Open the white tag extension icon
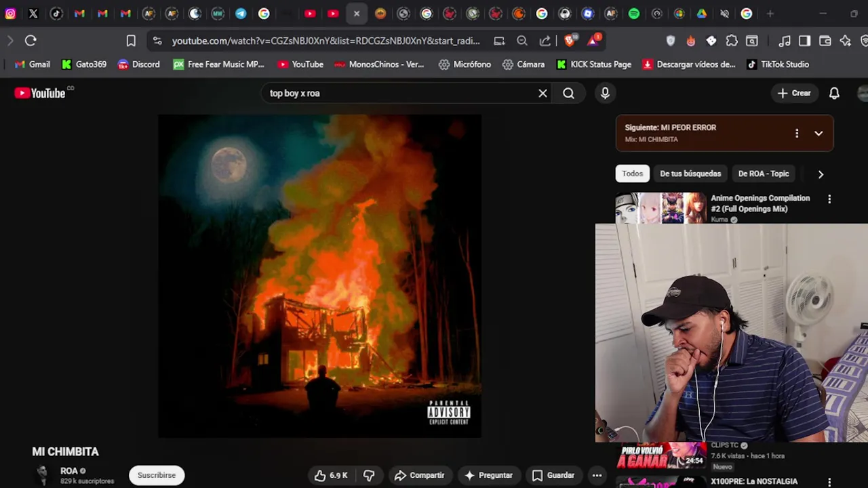This screenshot has height=488, width=868. coord(711,41)
